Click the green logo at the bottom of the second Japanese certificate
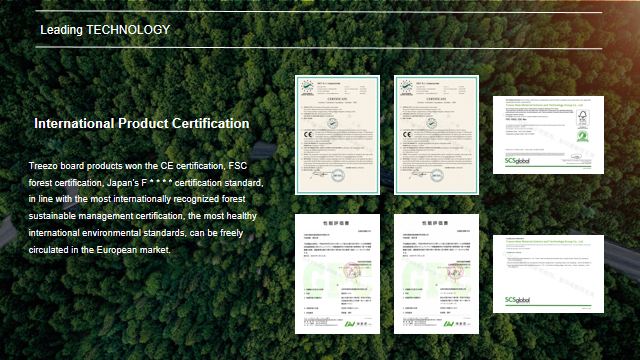 pyautogui.click(x=449, y=324)
